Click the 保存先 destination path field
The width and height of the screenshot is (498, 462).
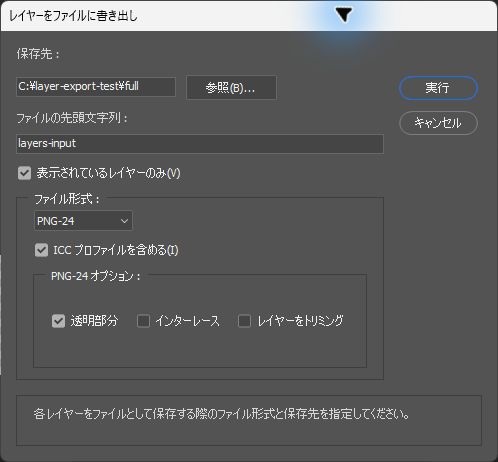pyautogui.click(x=96, y=87)
